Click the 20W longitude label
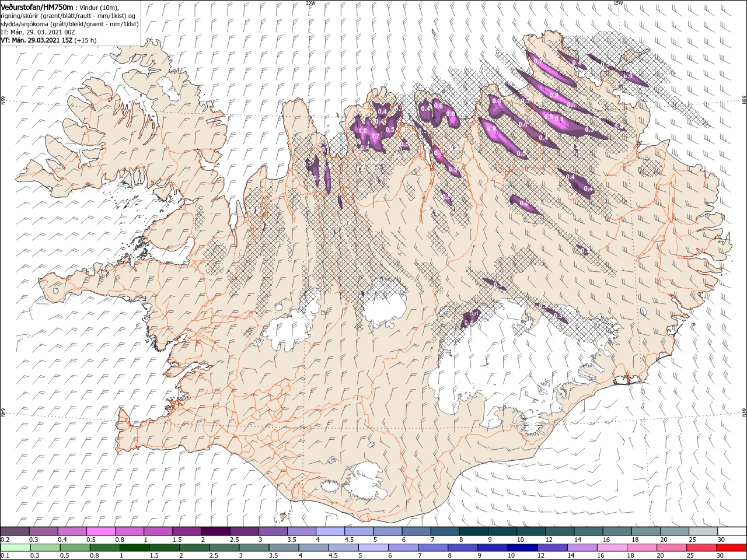This screenshot has width=747, height=560. [x=310, y=3]
